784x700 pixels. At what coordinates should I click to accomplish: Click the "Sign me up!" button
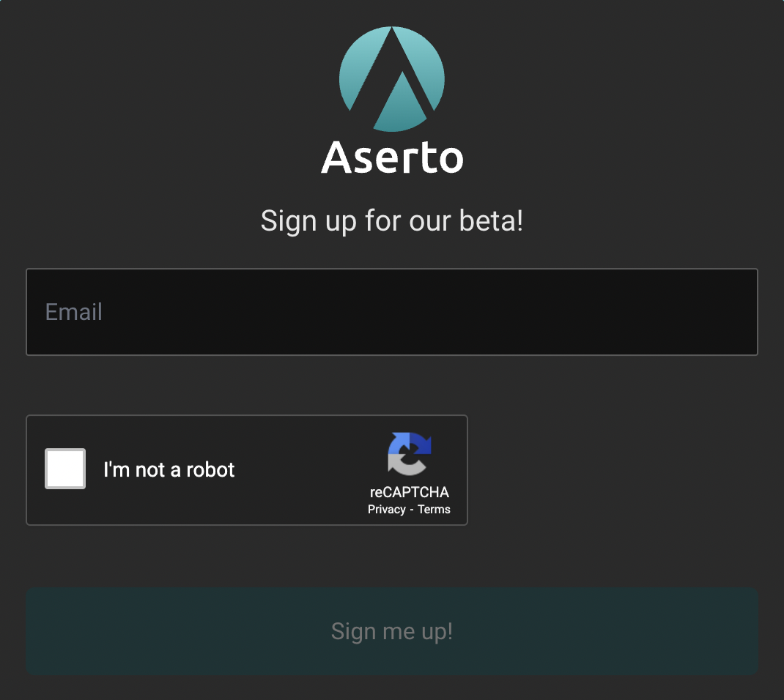coord(391,632)
